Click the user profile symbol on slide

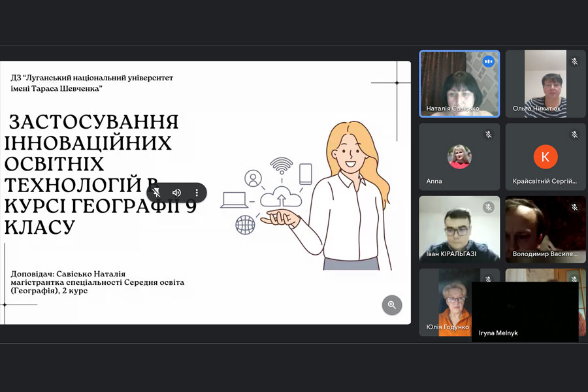tap(253, 178)
